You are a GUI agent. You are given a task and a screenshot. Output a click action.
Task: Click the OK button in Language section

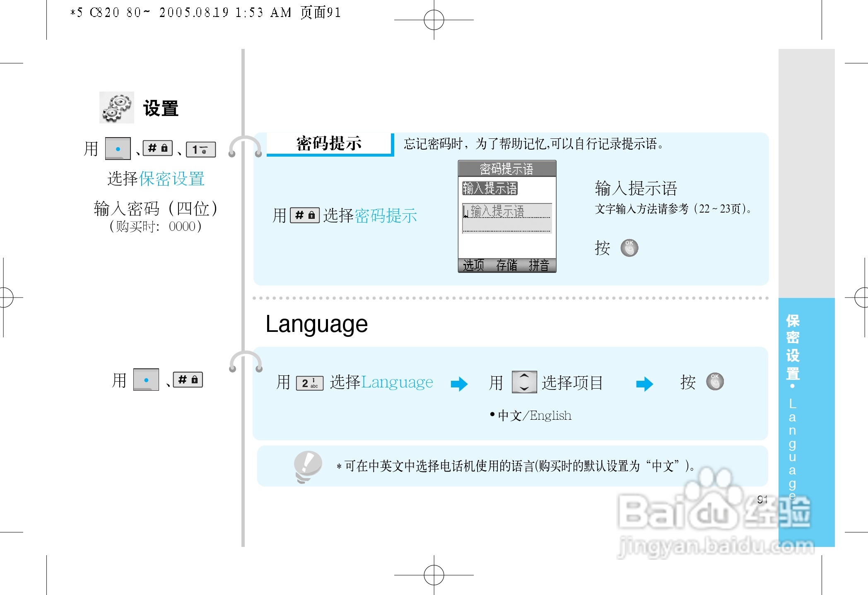[715, 382]
